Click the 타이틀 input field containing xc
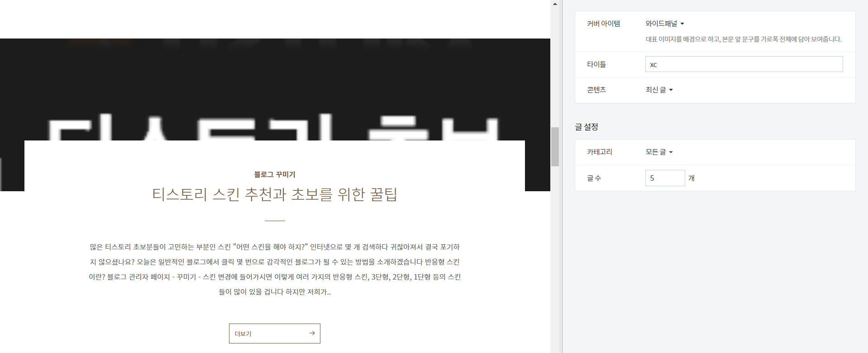 [744, 64]
